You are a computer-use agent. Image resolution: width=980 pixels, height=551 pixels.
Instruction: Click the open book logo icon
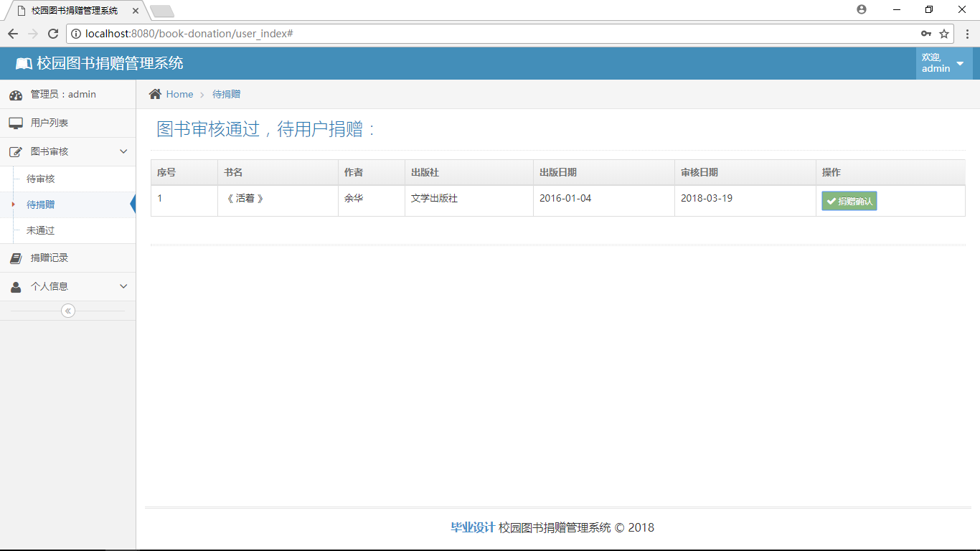pos(24,64)
